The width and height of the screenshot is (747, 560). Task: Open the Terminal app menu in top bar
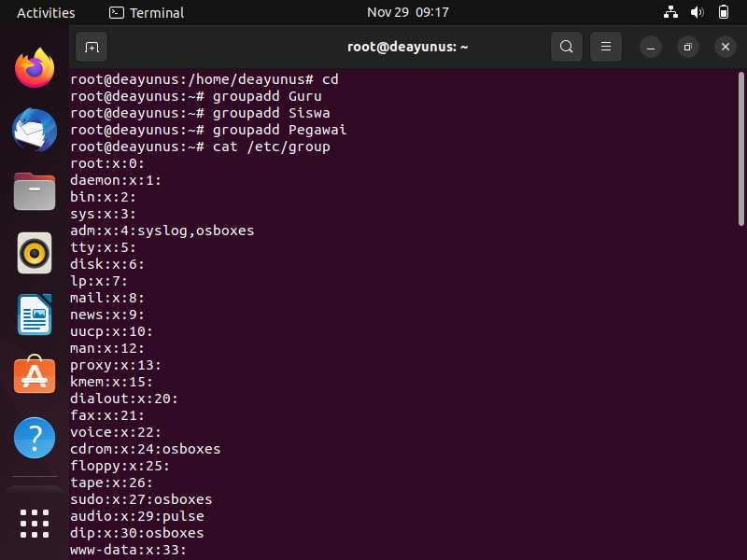(147, 13)
